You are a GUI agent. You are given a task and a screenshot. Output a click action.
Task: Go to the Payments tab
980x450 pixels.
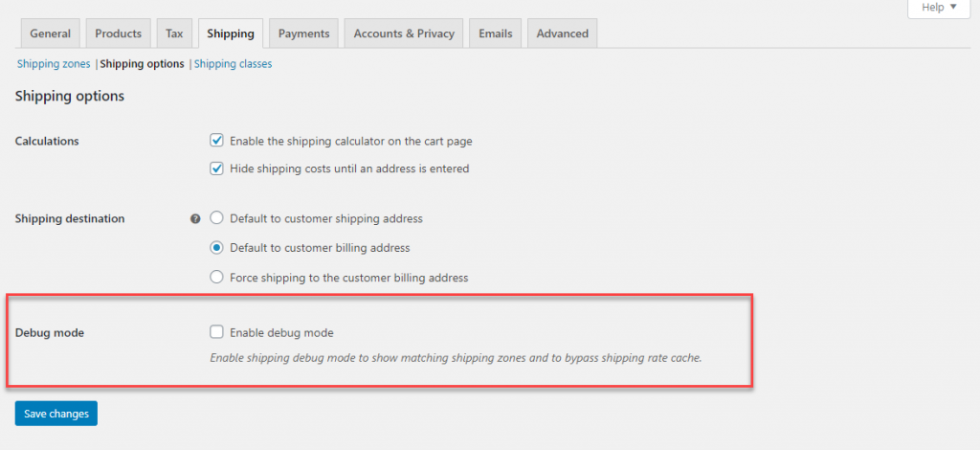(x=303, y=34)
